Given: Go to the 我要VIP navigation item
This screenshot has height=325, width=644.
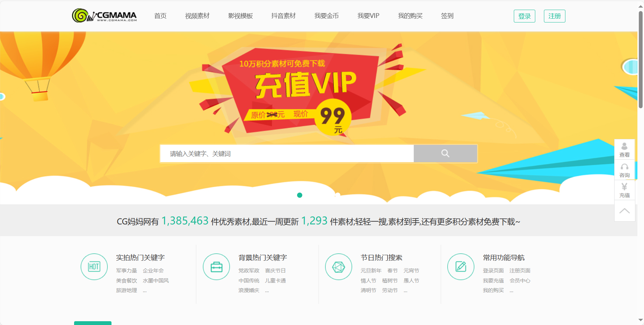Looking at the screenshot, I should click(368, 16).
